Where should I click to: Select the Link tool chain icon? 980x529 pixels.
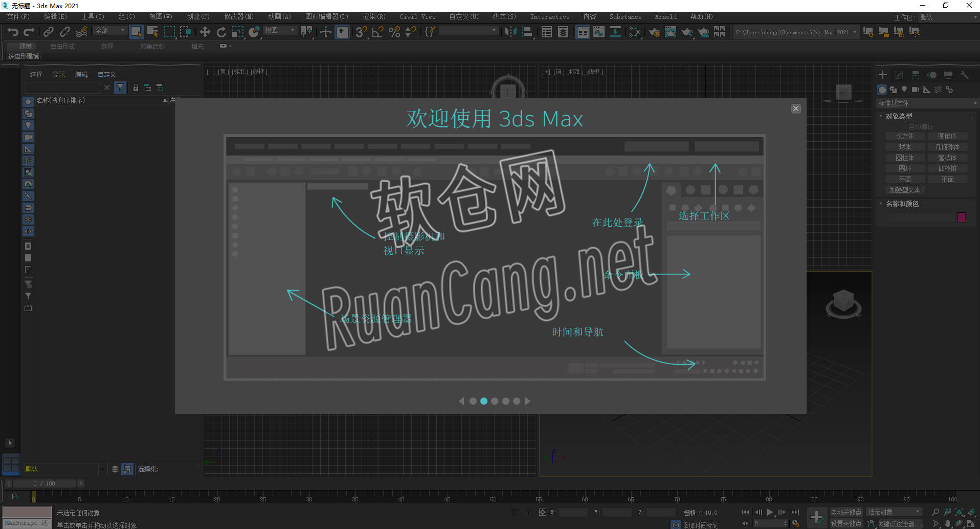48,32
